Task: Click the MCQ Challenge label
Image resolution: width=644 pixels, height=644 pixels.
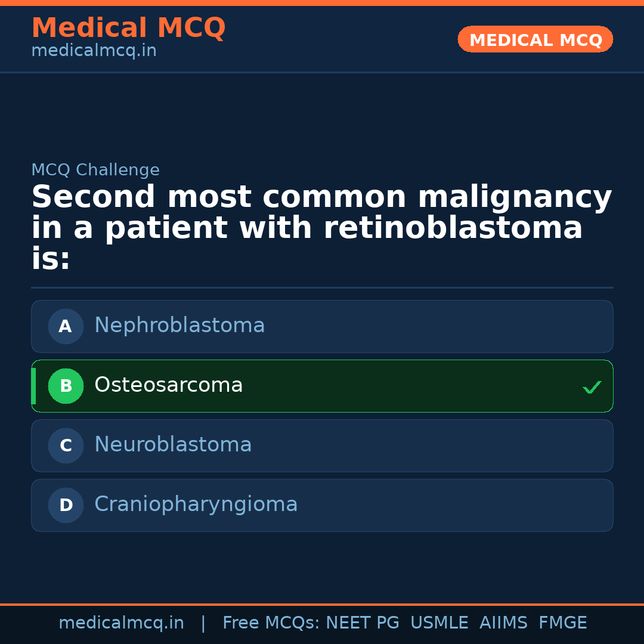Action: 95,170
